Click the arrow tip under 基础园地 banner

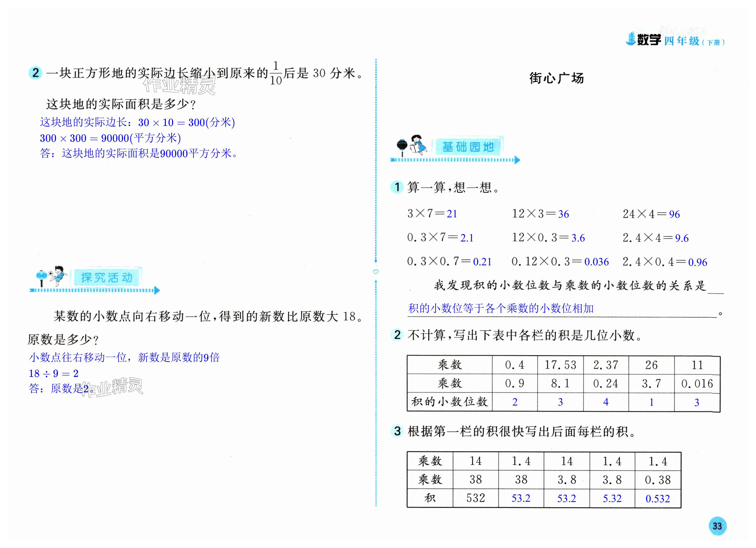pos(517,160)
